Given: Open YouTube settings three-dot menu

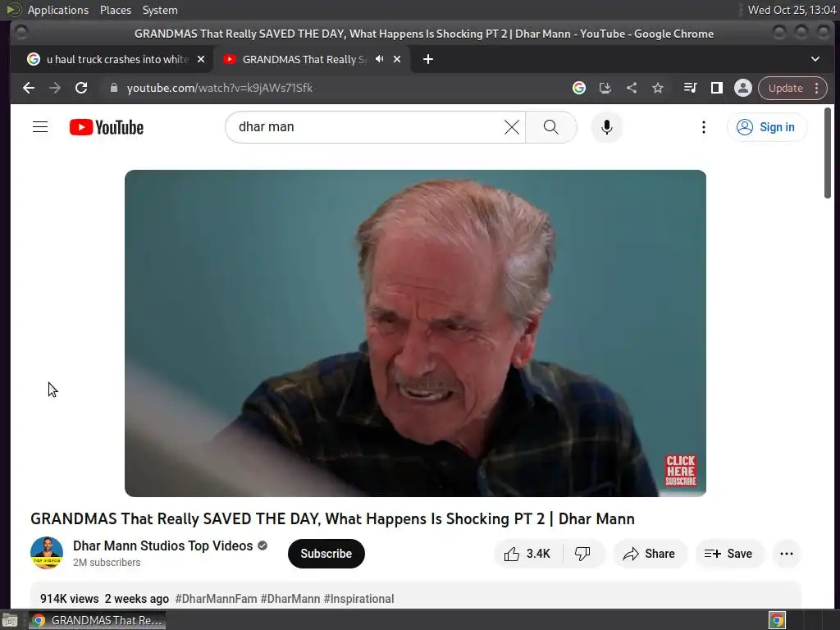Looking at the screenshot, I should coord(703,127).
